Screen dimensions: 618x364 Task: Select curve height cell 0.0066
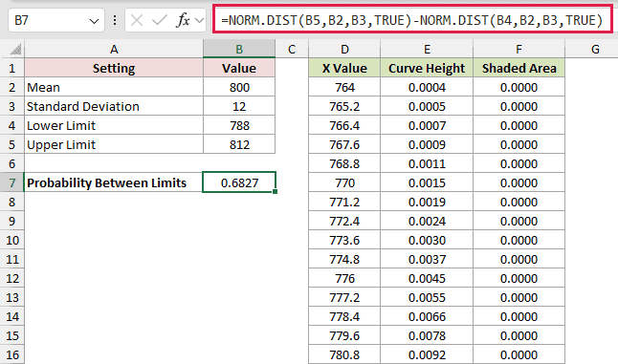tap(427, 316)
